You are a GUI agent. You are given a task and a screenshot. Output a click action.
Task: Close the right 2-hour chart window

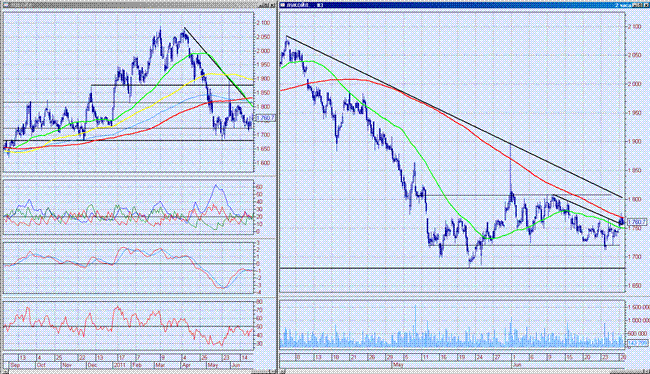point(646,5)
